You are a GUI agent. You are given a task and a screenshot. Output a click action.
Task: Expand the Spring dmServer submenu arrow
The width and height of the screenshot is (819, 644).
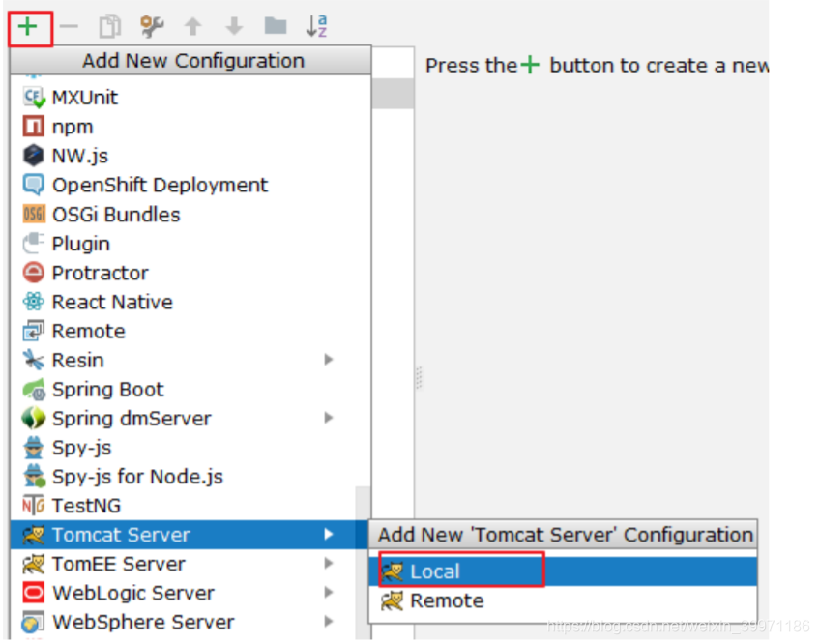point(329,418)
